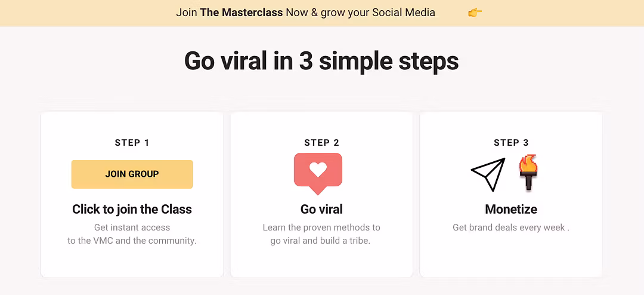Image resolution: width=644 pixels, height=295 pixels.
Task: Click the 'Go viral' card title
Action: click(x=321, y=209)
